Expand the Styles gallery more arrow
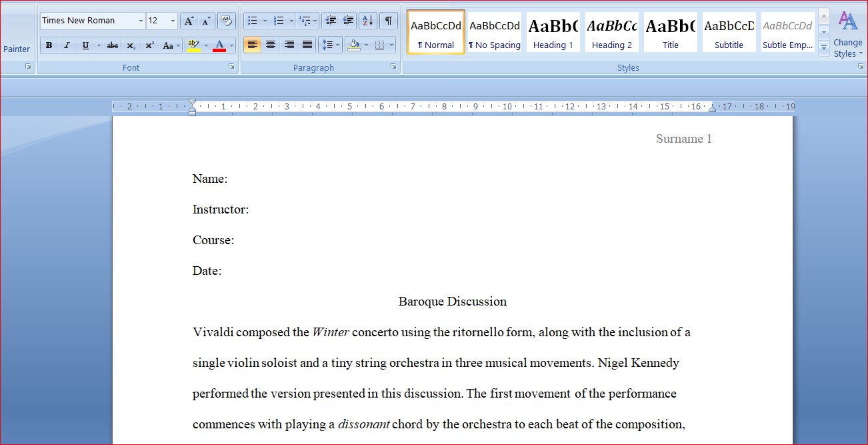The image size is (868, 445). (824, 47)
